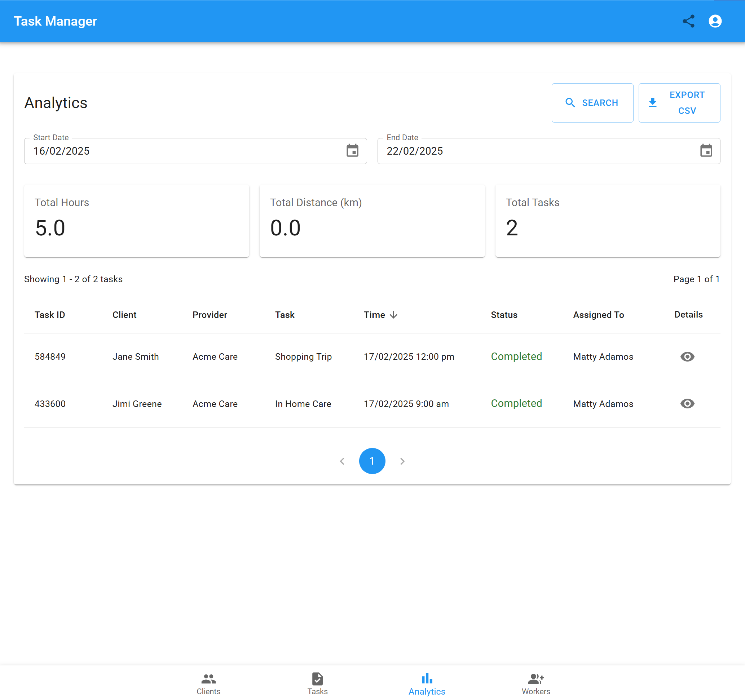Click the Task Manager title
This screenshot has width=745, height=700.
[56, 21]
